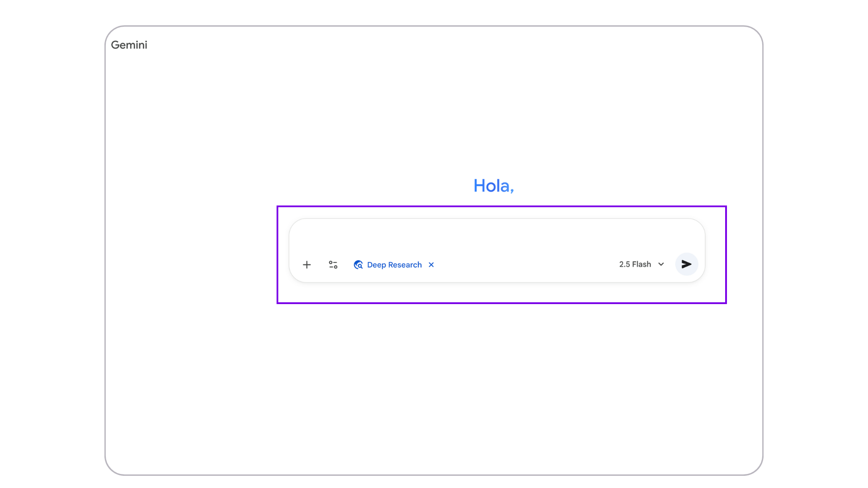Screen dimensions: 868x488
Task: Submit the prompt with the send button
Action: click(686, 264)
